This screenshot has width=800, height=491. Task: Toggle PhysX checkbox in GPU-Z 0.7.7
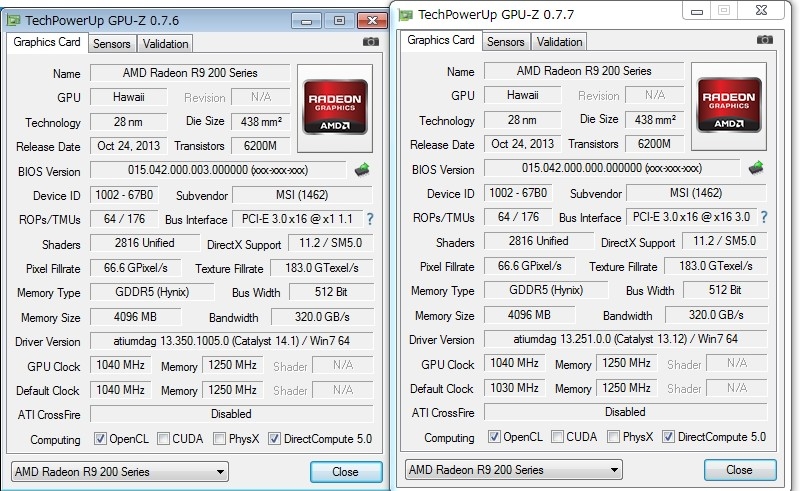coord(613,436)
